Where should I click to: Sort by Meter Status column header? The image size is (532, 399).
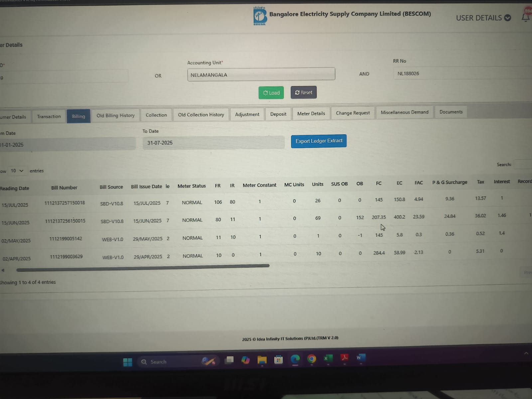coord(192,186)
